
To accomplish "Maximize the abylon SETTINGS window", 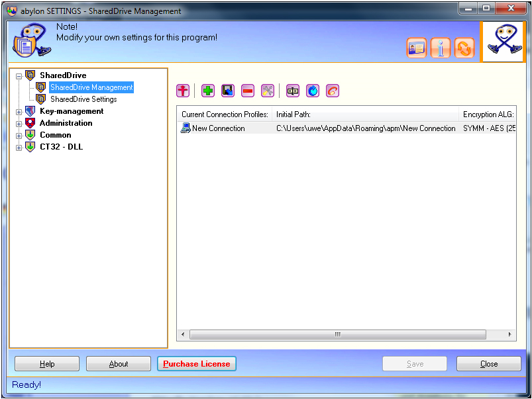I will pyautogui.click(x=486, y=8).
